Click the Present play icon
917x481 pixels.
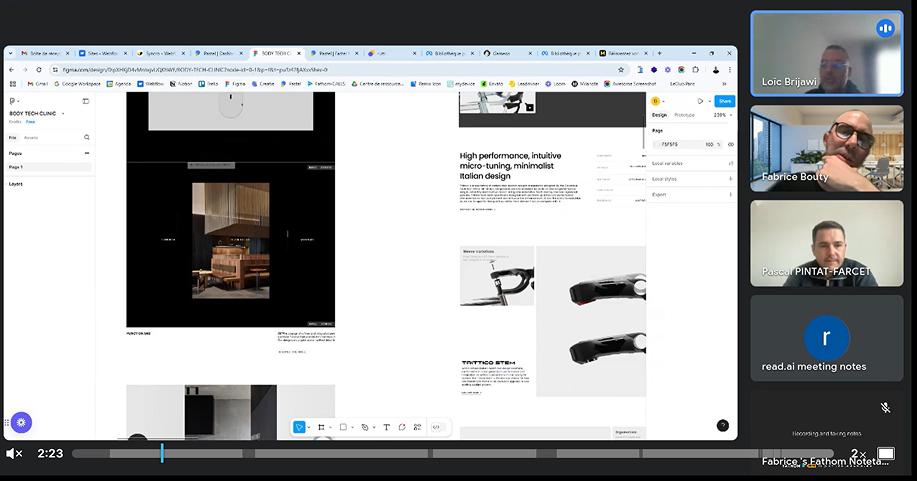pyautogui.click(x=700, y=101)
